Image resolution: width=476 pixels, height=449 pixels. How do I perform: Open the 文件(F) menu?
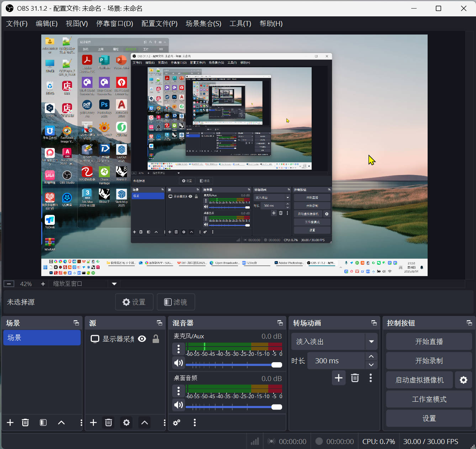click(17, 23)
